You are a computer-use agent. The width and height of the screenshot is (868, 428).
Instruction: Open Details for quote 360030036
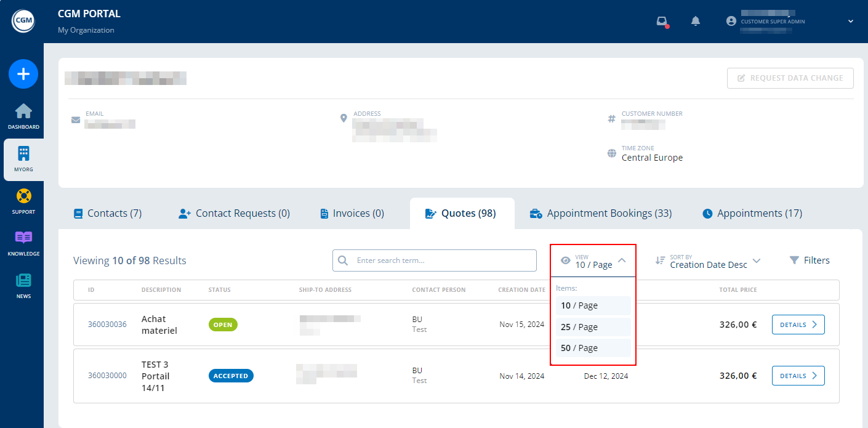[x=798, y=325]
